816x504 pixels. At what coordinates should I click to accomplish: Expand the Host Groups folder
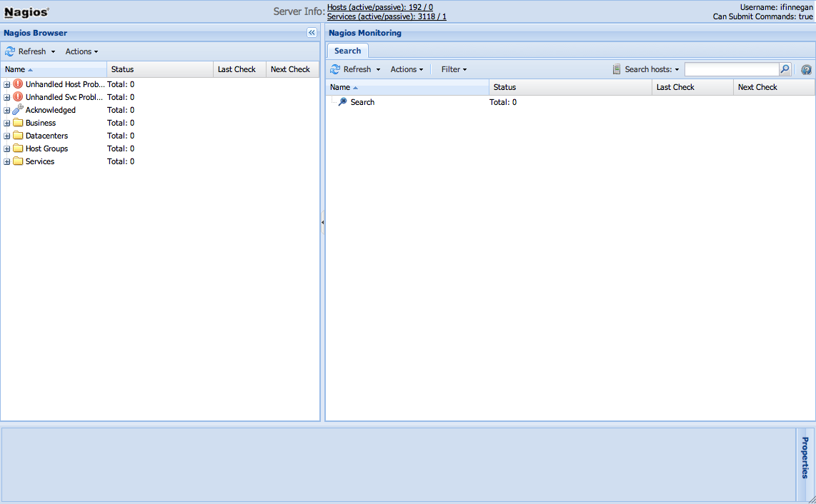6,148
